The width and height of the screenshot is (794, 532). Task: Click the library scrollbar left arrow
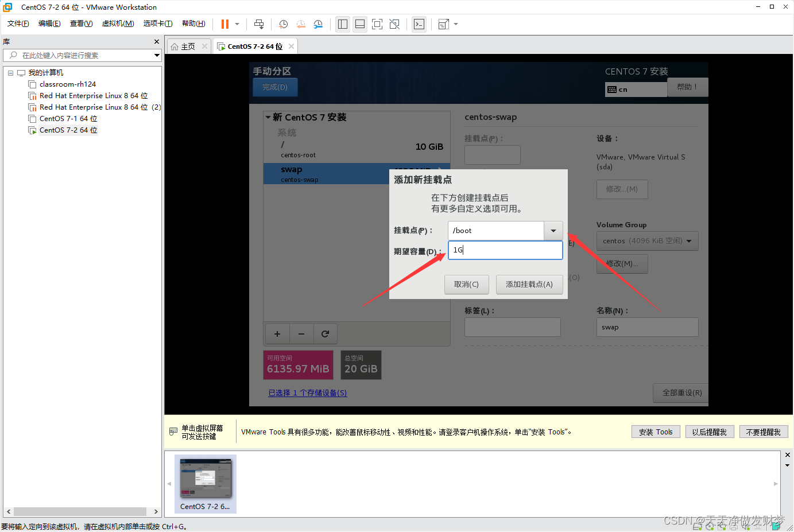(9, 511)
